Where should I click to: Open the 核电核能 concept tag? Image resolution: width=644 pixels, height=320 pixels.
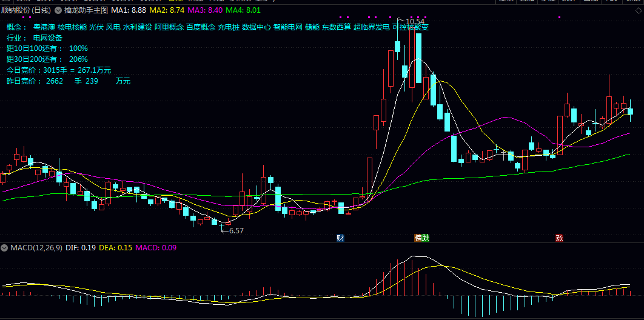pyautogui.click(x=72, y=27)
